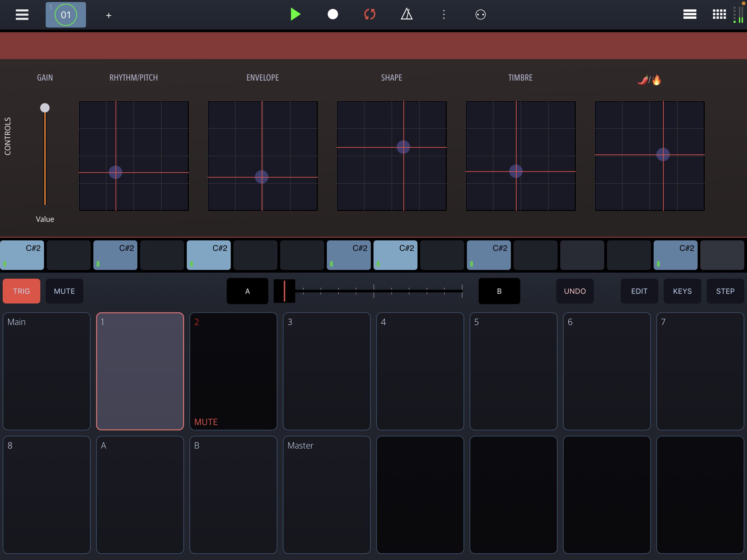Tap the Main pad
Image resolution: width=747 pixels, height=560 pixels.
[47, 371]
